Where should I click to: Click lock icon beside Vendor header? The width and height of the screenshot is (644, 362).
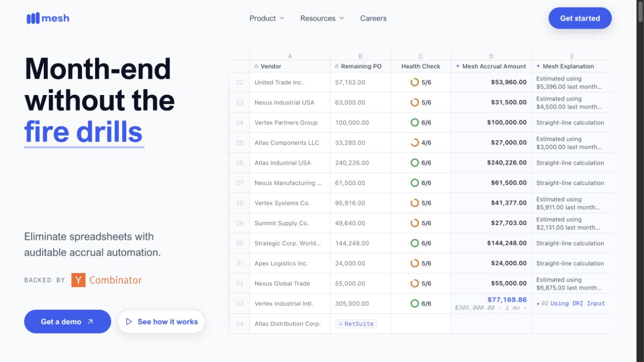pyautogui.click(x=256, y=66)
